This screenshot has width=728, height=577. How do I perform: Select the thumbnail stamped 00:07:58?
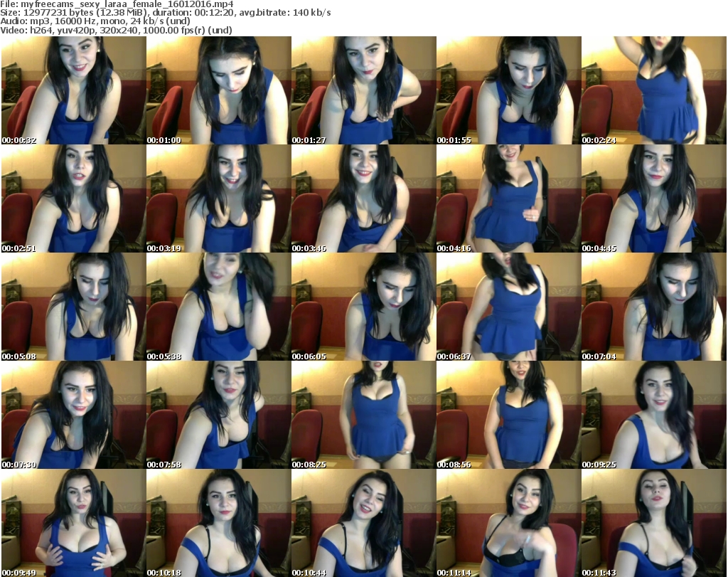[219, 415]
